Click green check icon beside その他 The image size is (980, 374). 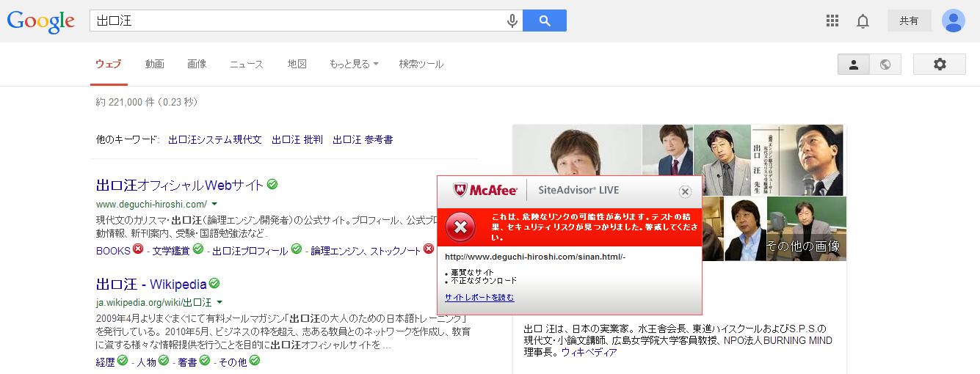click(x=254, y=361)
